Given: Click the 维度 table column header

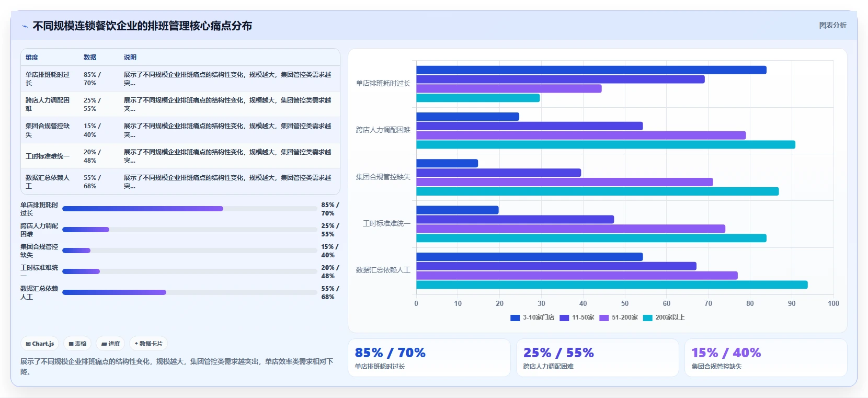Looking at the screenshot, I should coord(32,58).
